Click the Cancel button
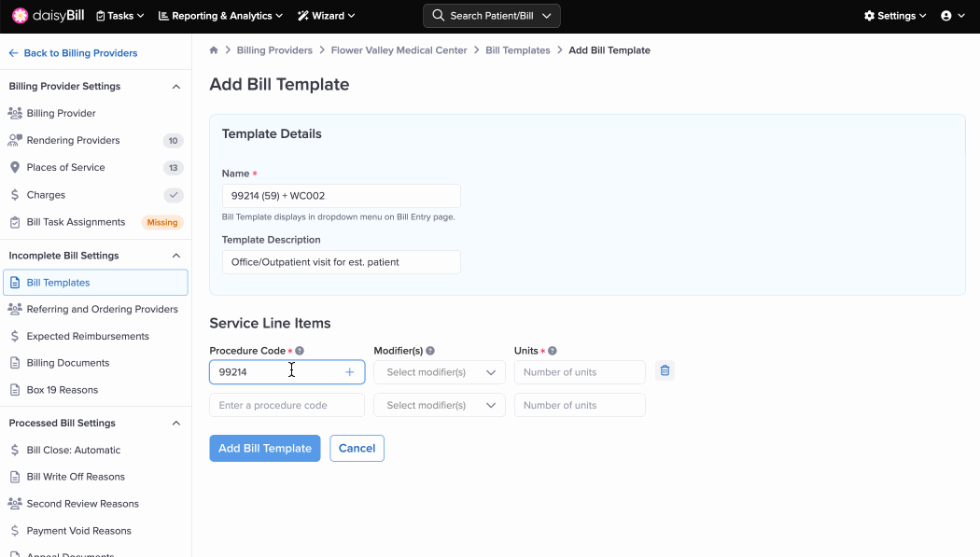The height and width of the screenshot is (557, 980). [x=357, y=448]
